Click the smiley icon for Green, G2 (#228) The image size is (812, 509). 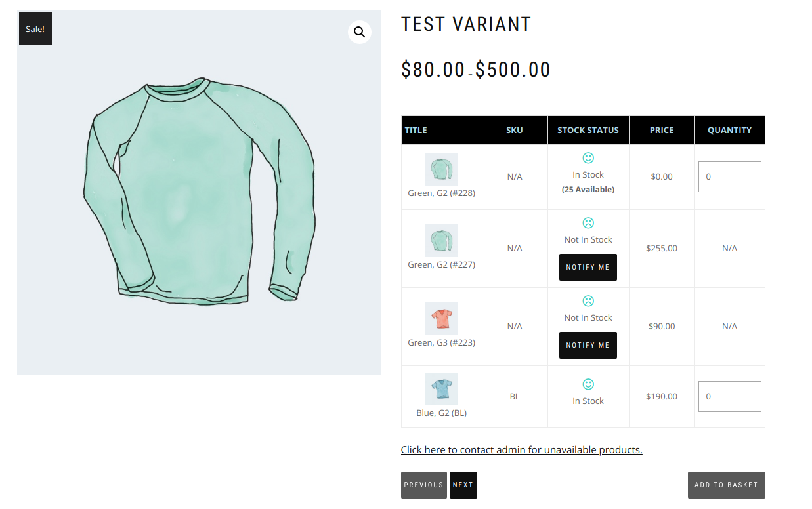pyautogui.click(x=588, y=158)
